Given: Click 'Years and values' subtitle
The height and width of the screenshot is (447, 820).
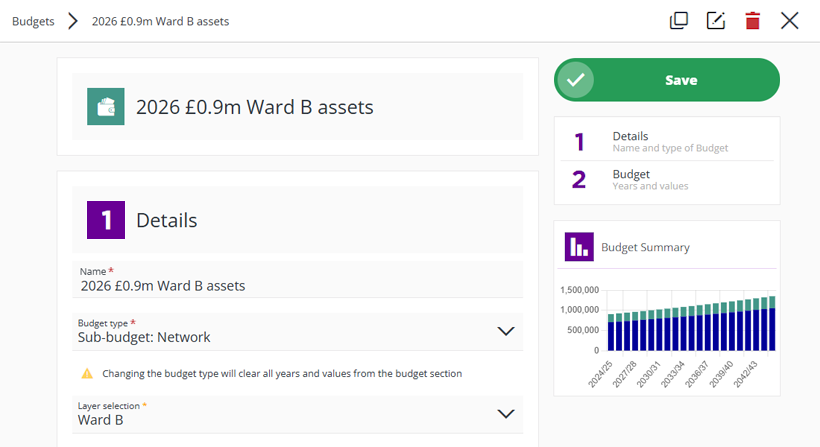Looking at the screenshot, I should tap(651, 186).
